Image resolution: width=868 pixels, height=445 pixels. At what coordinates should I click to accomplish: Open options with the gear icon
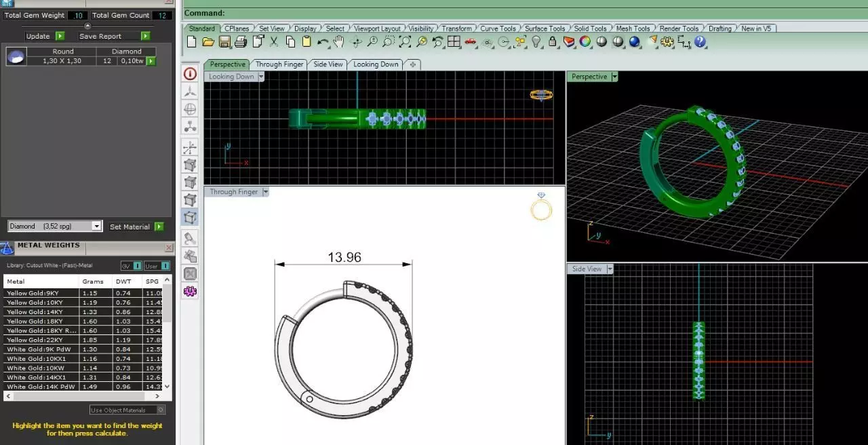point(668,42)
